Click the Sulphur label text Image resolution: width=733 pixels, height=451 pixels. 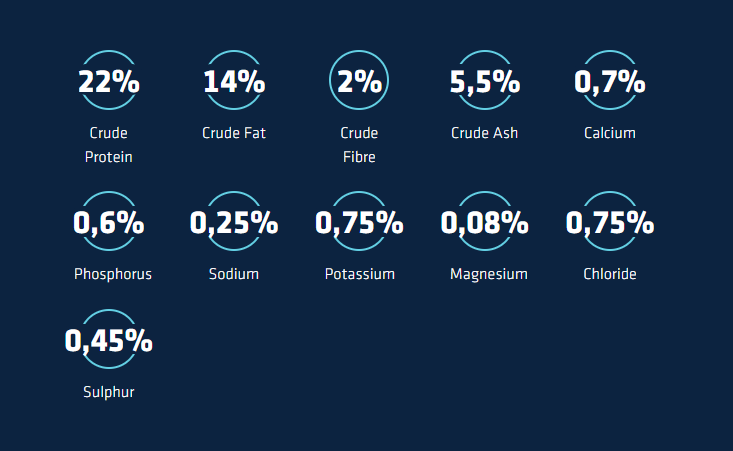108,392
